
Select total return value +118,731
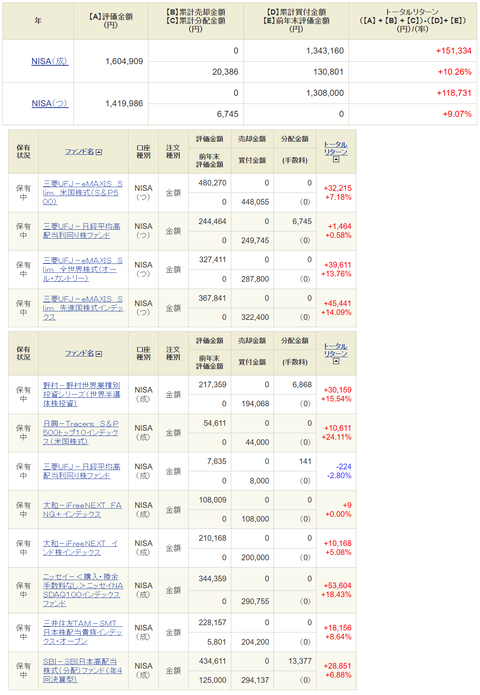454,93
